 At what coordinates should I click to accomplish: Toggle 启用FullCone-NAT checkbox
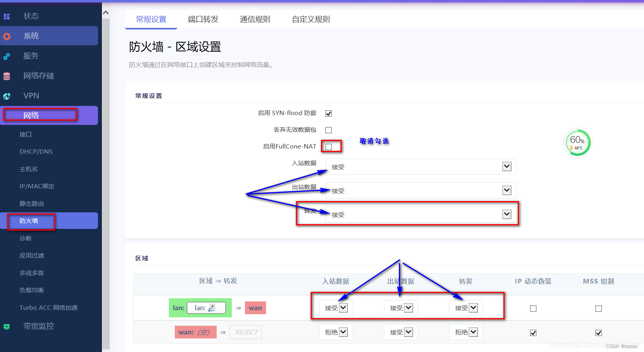pos(329,147)
